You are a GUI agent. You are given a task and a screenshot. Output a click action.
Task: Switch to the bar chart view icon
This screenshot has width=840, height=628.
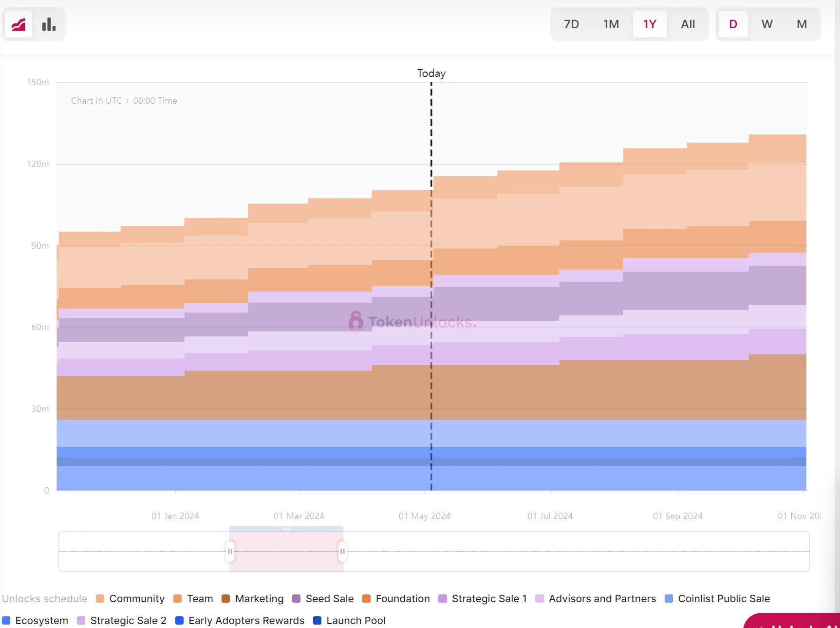coord(49,24)
